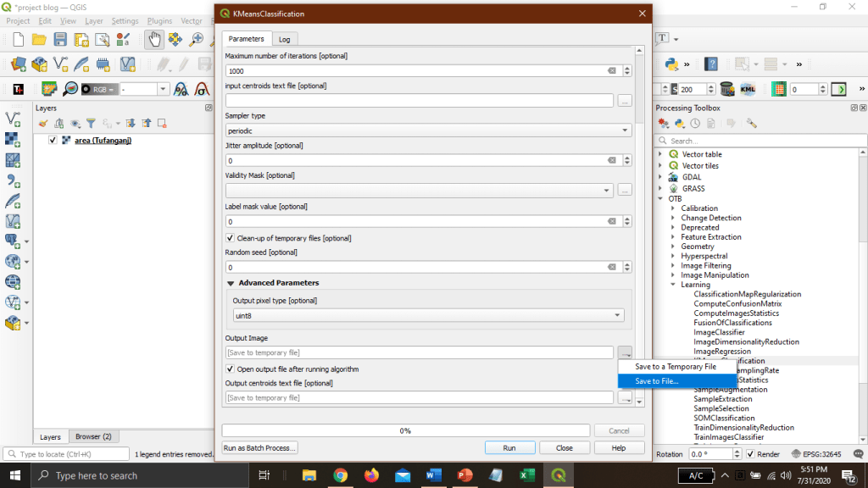This screenshot has height=488, width=868.
Task: Open Google Chrome from the taskbar
Action: coord(340,475)
